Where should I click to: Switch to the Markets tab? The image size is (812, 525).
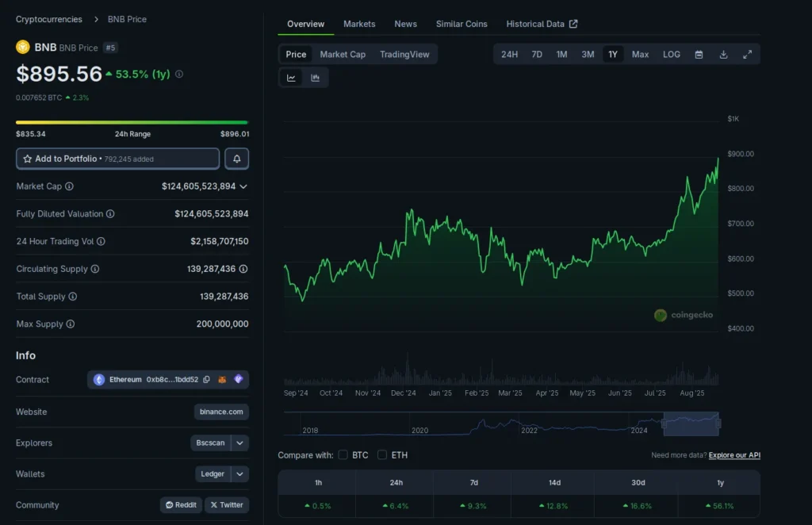(359, 24)
